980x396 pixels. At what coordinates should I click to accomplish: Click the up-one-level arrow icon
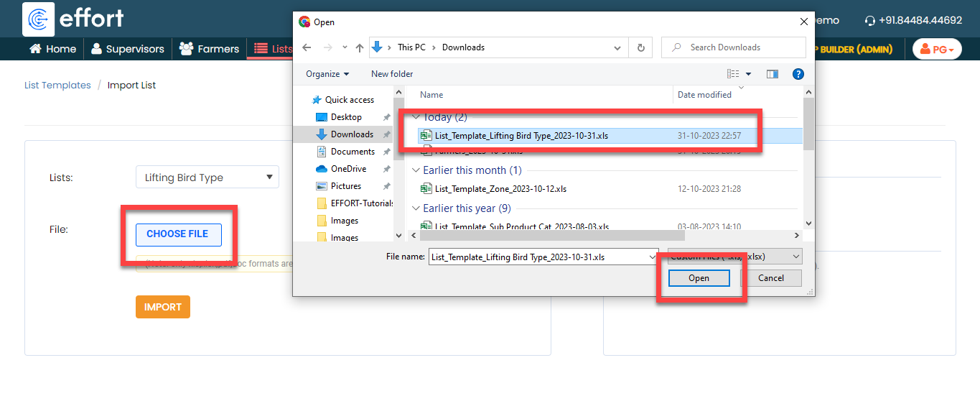359,47
